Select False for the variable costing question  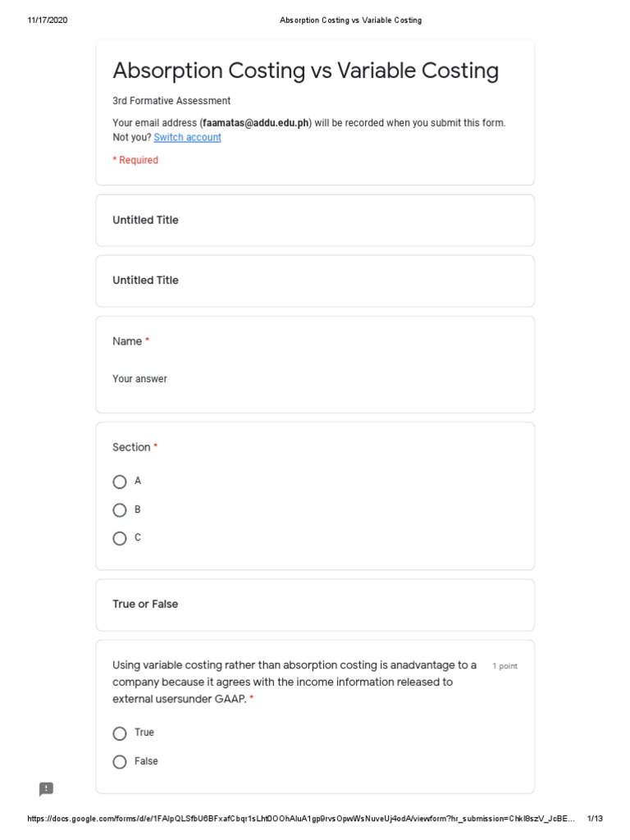120,762
